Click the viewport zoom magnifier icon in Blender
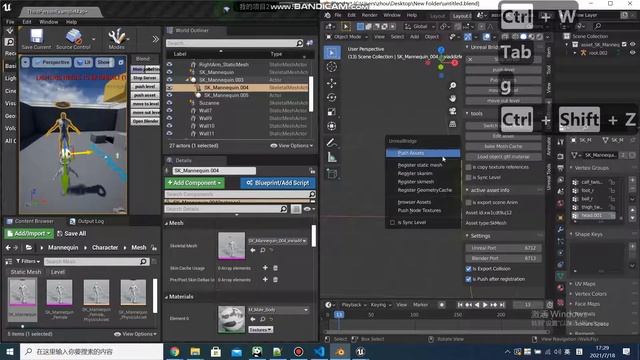The width and height of the screenshot is (640, 360). pos(452,85)
